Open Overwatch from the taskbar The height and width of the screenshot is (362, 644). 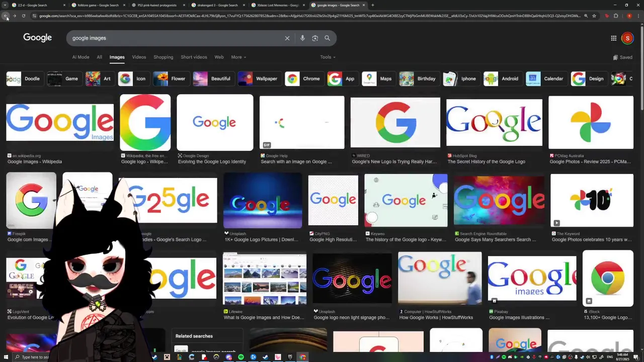tap(216, 357)
